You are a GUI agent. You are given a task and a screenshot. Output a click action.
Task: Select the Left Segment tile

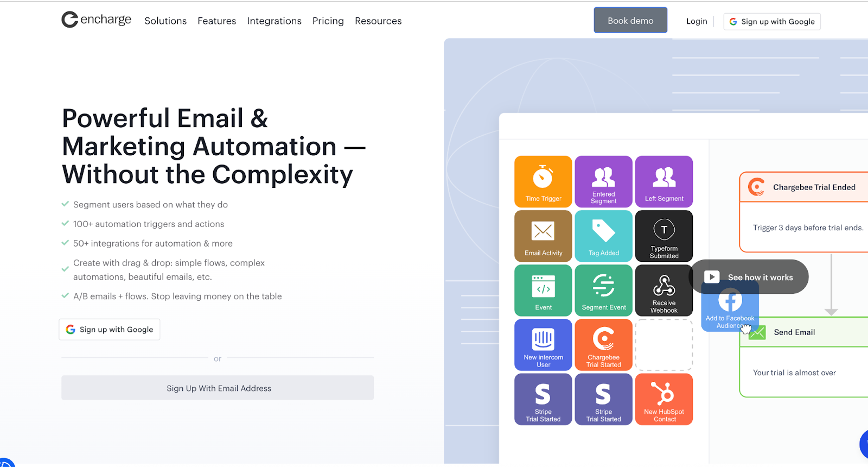664,182
